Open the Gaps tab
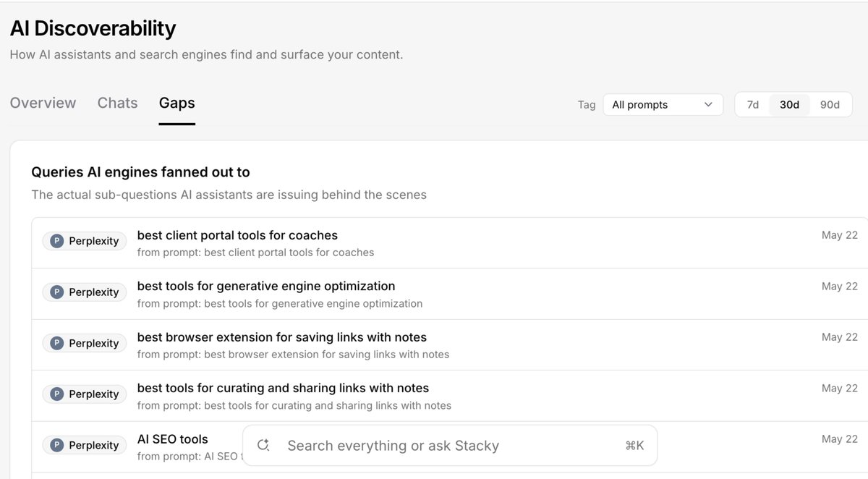Viewport: 868px width, 479px height. point(177,103)
